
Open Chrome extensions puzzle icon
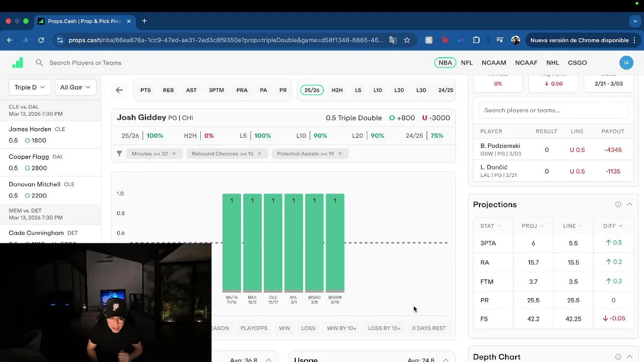point(476,40)
